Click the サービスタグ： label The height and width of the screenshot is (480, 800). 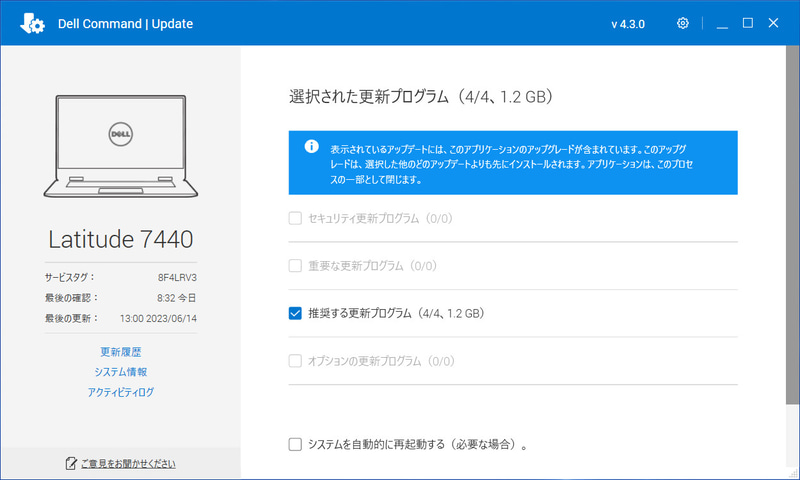pyautogui.click(x=70, y=277)
